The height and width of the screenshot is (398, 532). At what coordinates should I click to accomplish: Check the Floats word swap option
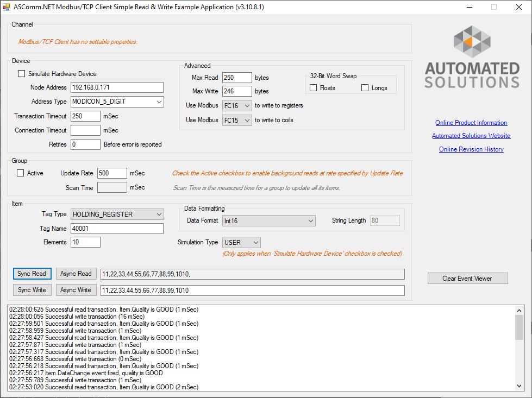(313, 87)
